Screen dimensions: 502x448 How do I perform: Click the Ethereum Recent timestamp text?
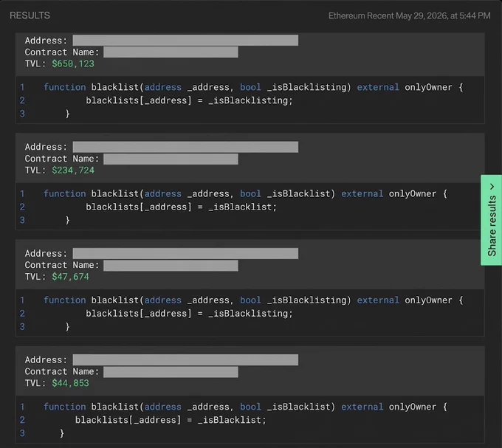[409, 15]
